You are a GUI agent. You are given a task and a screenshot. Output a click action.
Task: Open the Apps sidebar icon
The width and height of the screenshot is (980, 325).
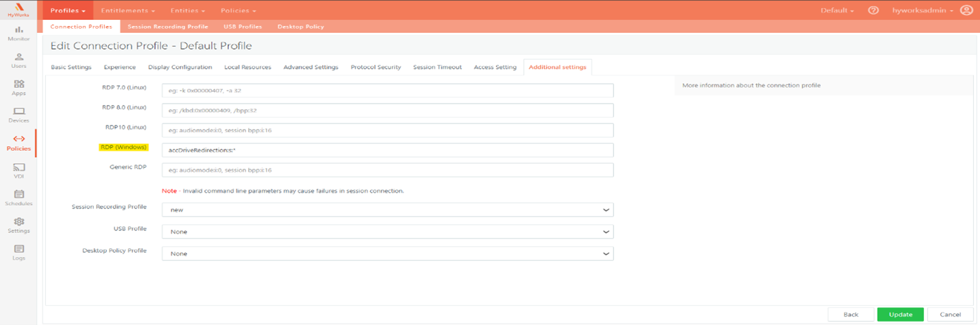click(x=19, y=87)
